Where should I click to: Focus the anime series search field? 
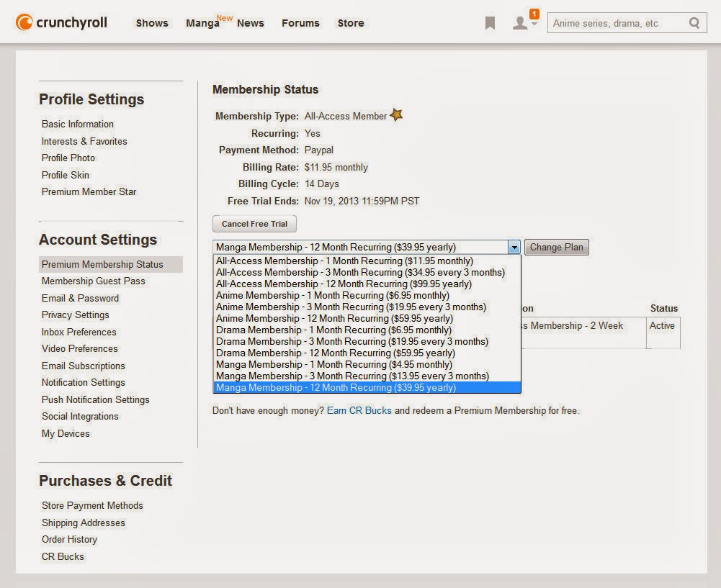[x=618, y=23]
